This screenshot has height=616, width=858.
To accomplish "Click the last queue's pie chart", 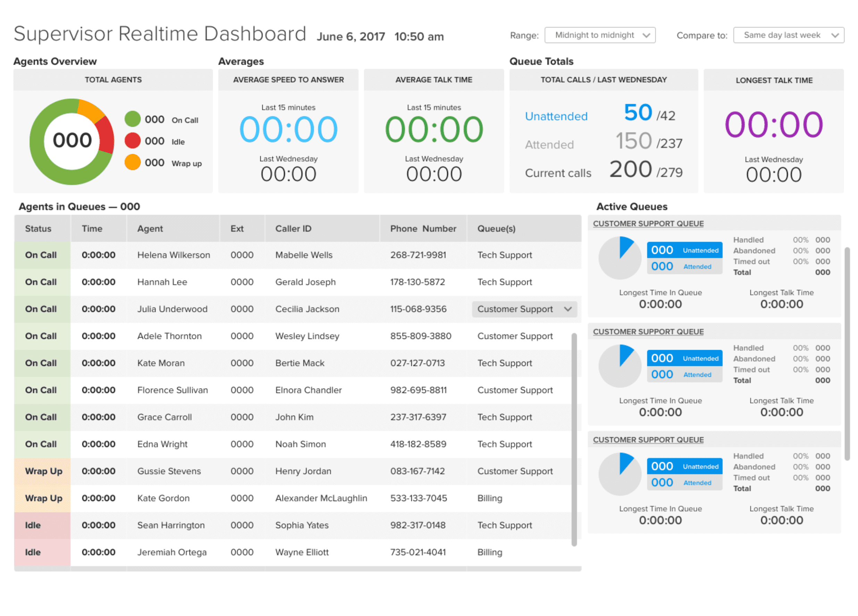I will click(x=619, y=474).
